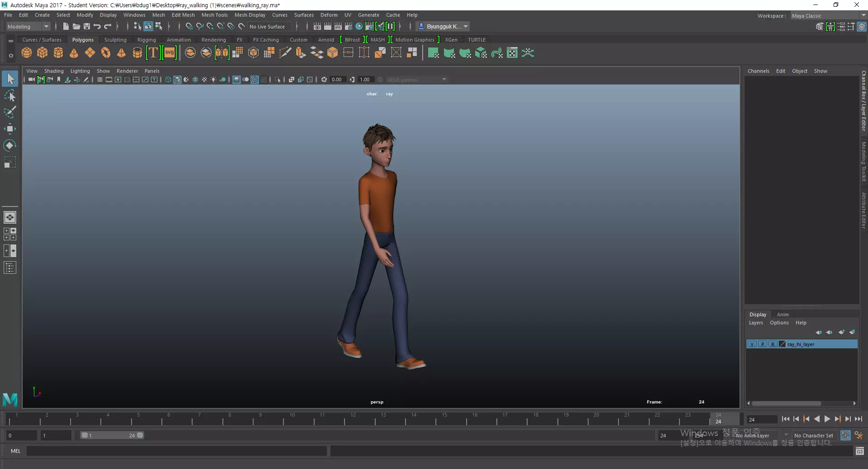Toggle playback P box of ray_hi_layer
Screen dimensions: 868x469
[763, 344]
